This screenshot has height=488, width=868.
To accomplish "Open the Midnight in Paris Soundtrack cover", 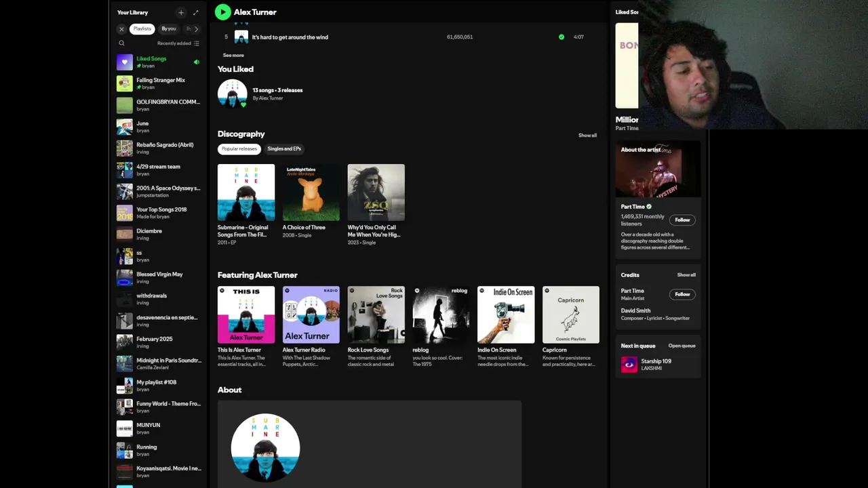I will click(125, 364).
